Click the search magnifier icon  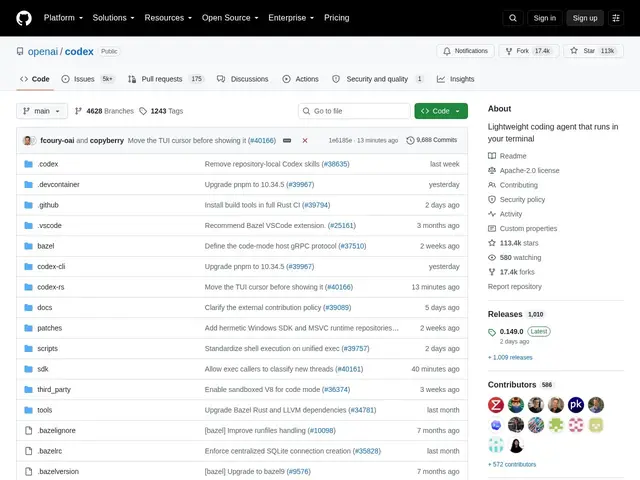click(513, 18)
